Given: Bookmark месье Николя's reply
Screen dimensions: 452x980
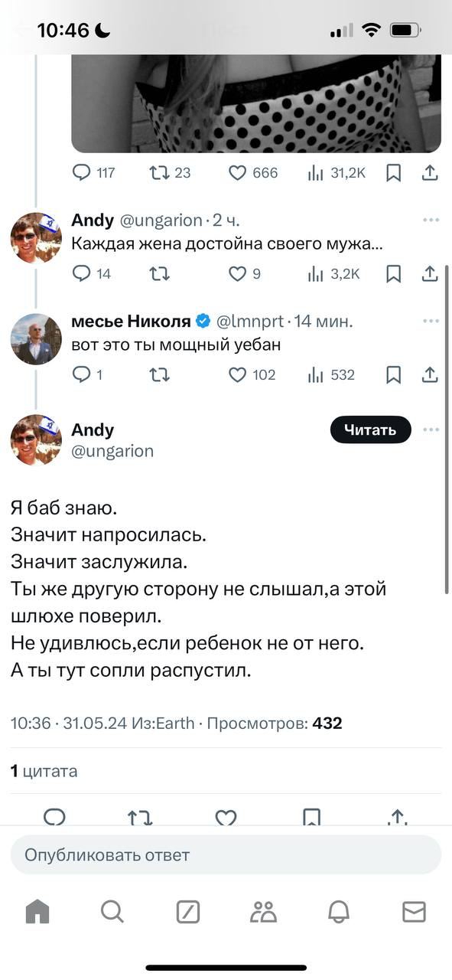Looking at the screenshot, I should 393,374.
